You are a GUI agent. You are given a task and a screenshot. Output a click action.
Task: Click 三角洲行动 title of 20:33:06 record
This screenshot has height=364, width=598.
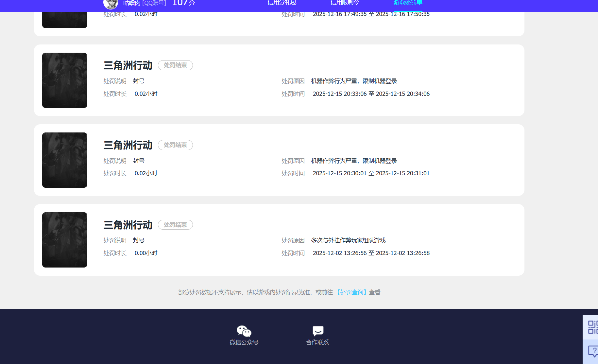click(128, 65)
